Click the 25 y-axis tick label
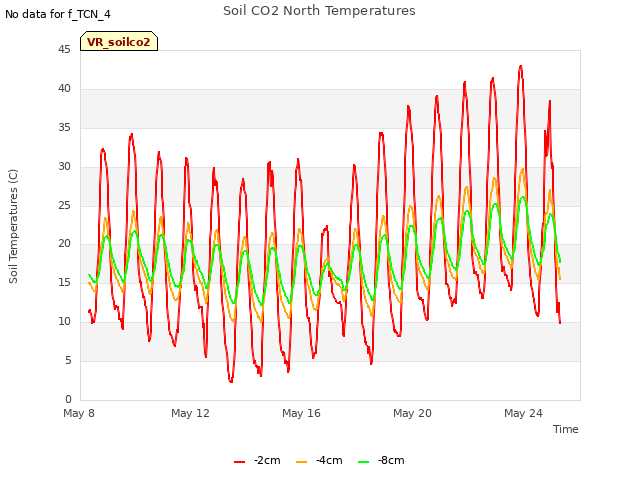This screenshot has height=480, width=640. tap(64, 205)
